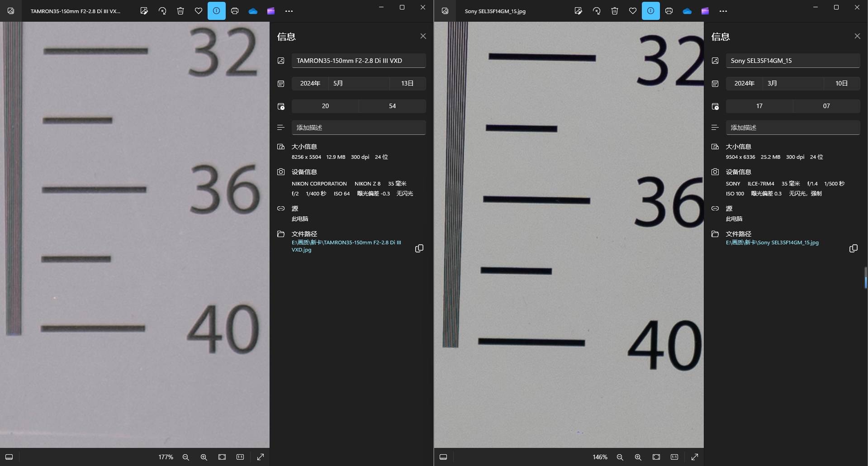Open See more menu in Sony window
This screenshot has width=868, height=466.
point(723,11)
